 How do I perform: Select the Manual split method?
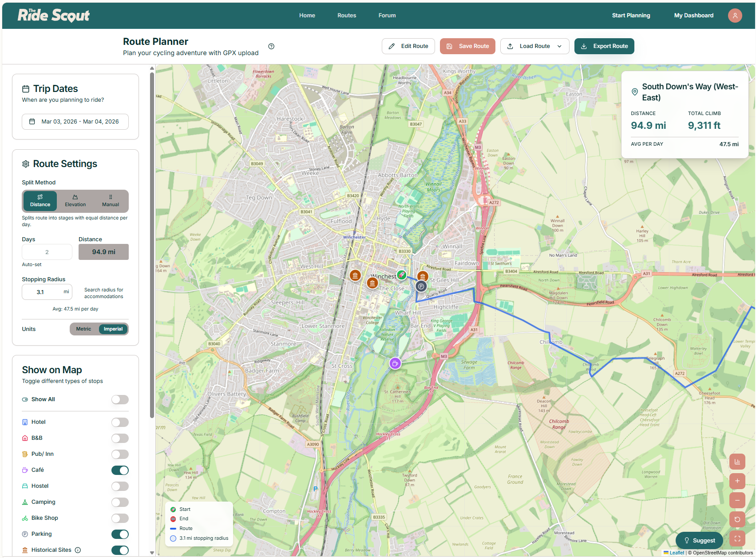(x=111, y=201)
